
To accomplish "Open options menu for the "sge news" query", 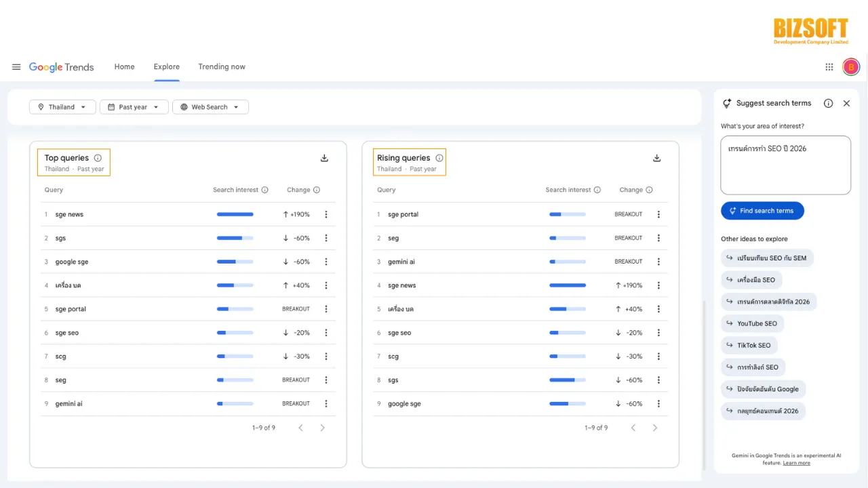I will [326, 213].
